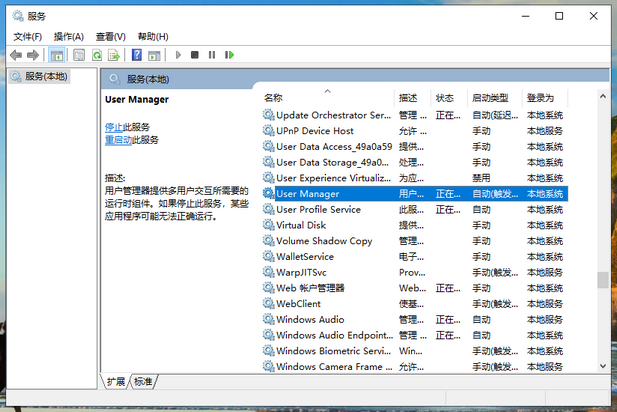Click the 停止 link to stop service
Screen dimensions: 617x412
click(114, 127)
